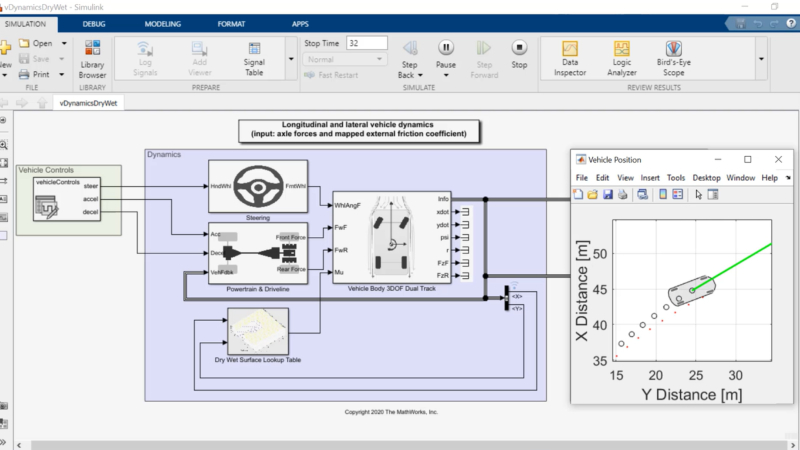Click the Log Signals button
The width and height of the screenshot is (800, 450).
[x=145, y=59]
